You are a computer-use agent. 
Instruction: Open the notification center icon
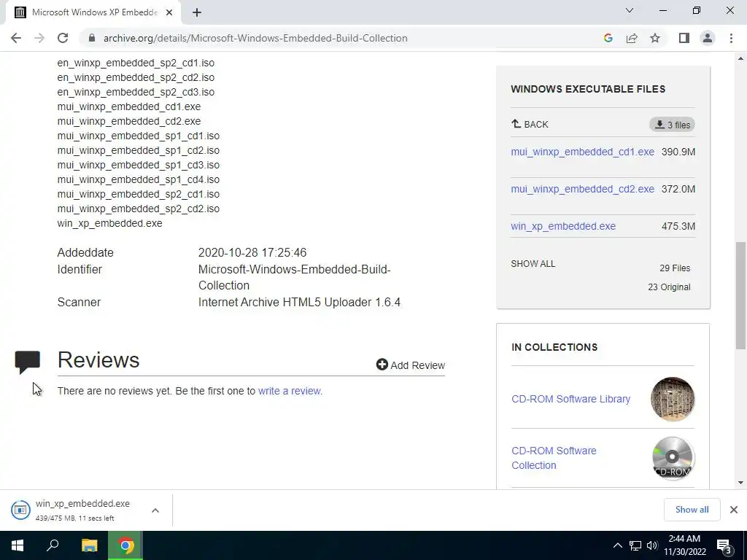pyautogui.click(x=724, y=545)
